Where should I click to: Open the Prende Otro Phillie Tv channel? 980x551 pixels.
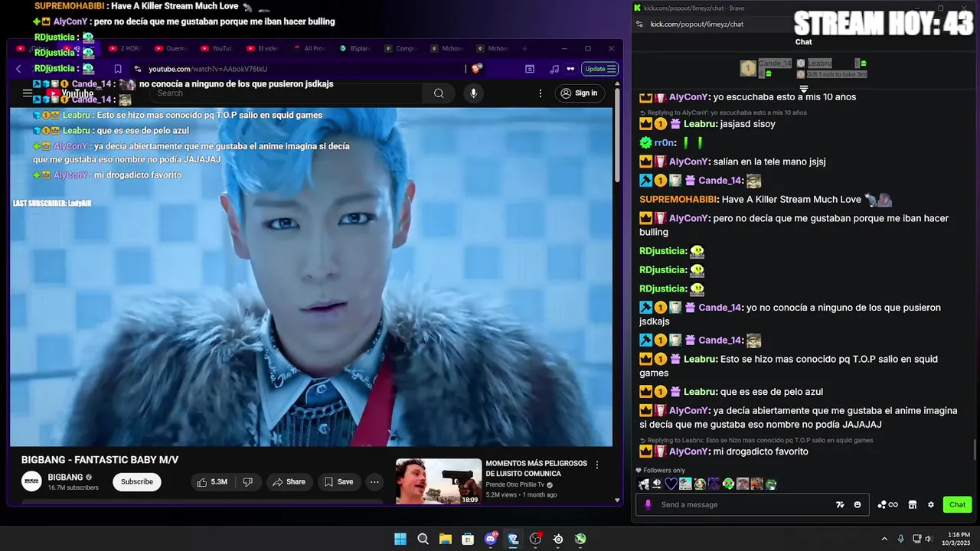(514, 484)
